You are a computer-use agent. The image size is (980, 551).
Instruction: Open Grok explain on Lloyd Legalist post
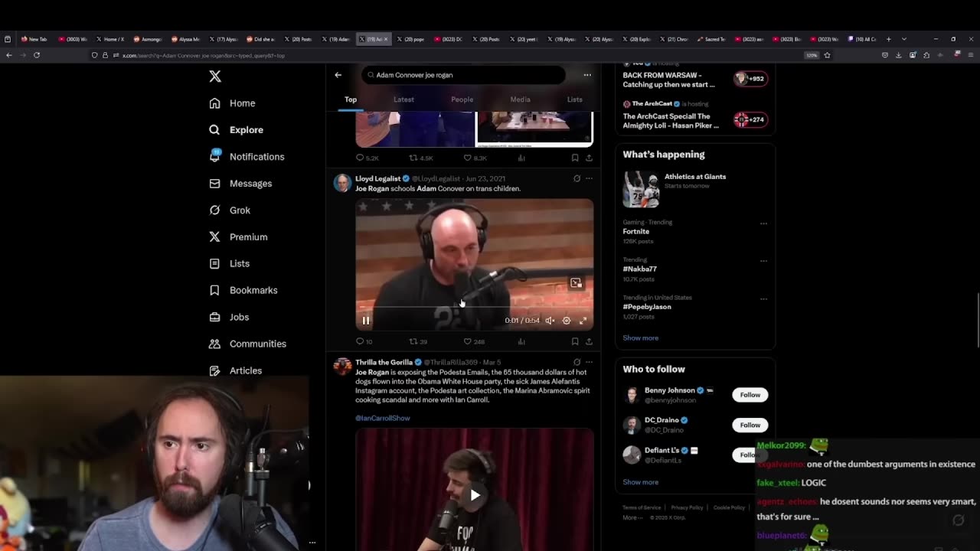[577, 178]
